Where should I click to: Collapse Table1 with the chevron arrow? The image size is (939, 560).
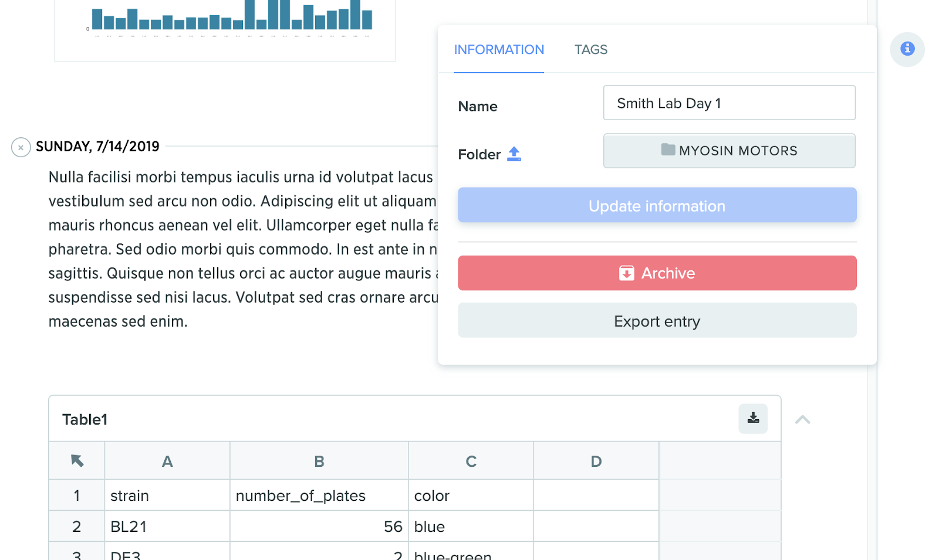click(x=802, y=419)
